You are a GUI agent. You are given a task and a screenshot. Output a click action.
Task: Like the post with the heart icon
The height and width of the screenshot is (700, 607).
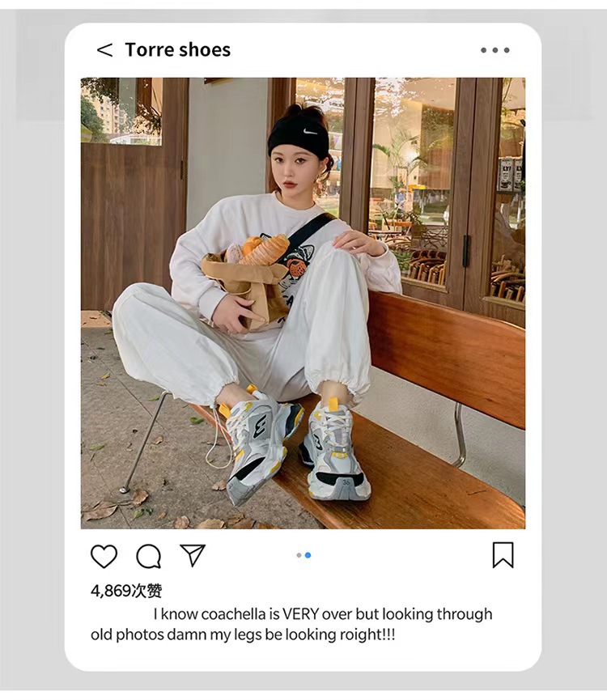(x=104, y=556)
